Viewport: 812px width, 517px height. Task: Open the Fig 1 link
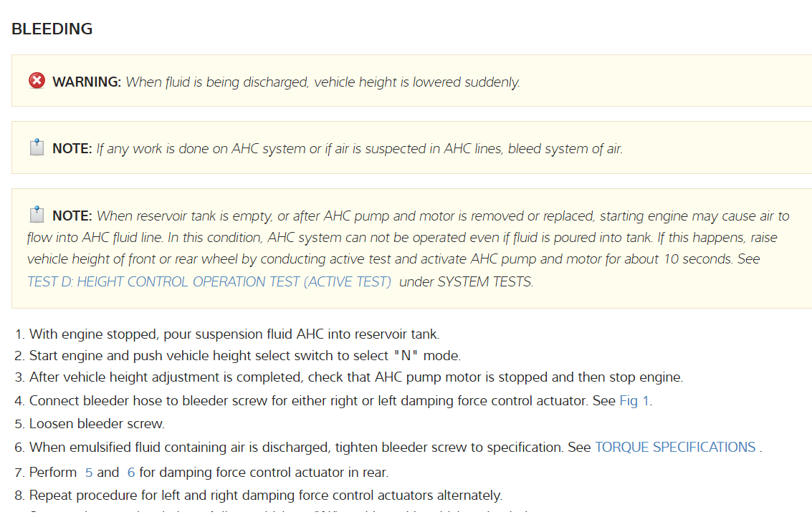click(x=634, y=400)
